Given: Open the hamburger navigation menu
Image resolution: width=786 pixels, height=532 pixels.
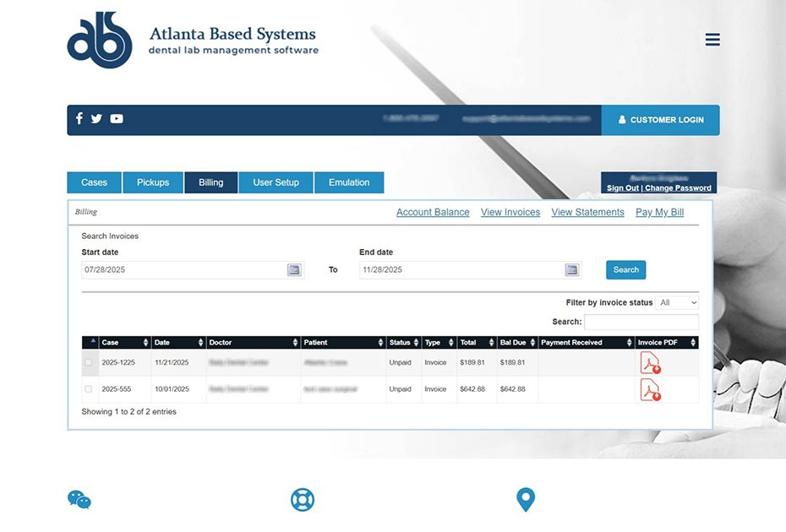Looking at the screenshot, I should pyautogui.click(x=712, y=40).
